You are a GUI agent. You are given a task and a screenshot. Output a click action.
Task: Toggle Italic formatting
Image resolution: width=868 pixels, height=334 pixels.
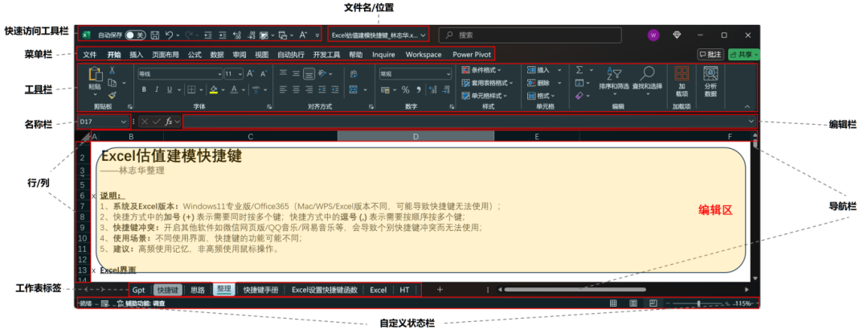click(158, 89)
